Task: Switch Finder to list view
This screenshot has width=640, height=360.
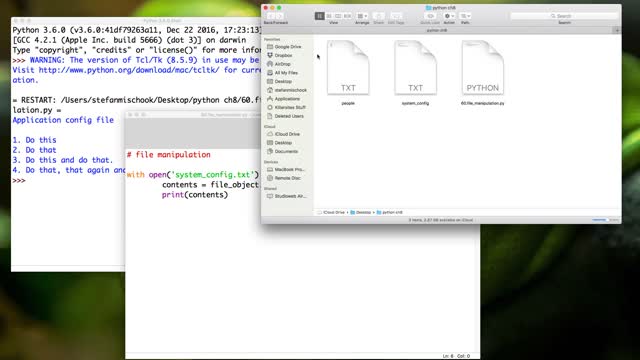Action: (329, 16)
